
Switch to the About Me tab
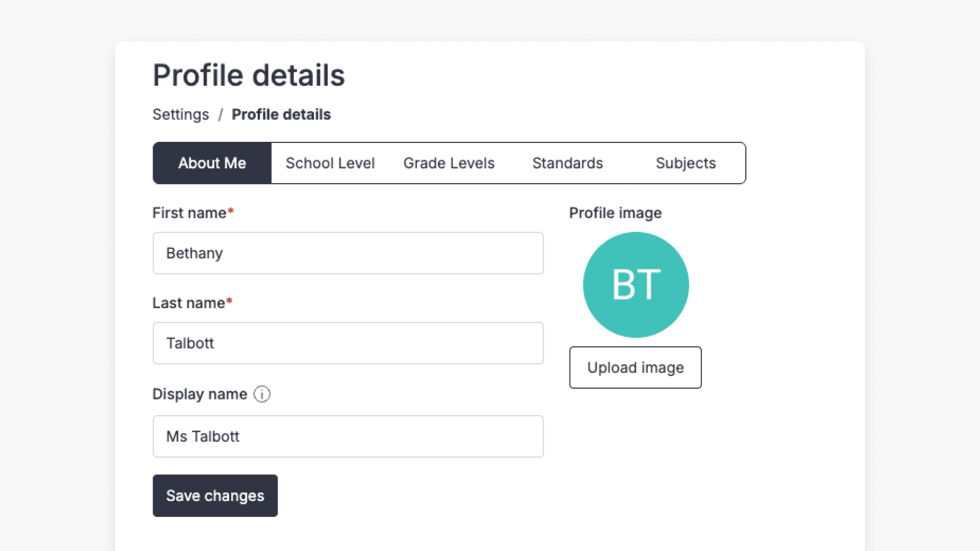click(212, 163)
